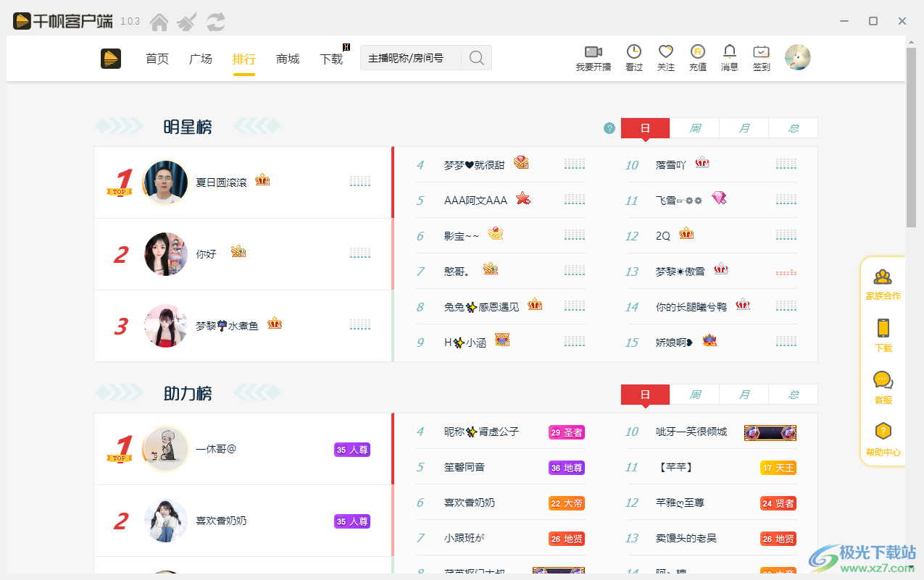The width and height of the screenshot is (924, 580).
Task: Open 憨哥。 in rank 7
Action: tap(457, 272)
